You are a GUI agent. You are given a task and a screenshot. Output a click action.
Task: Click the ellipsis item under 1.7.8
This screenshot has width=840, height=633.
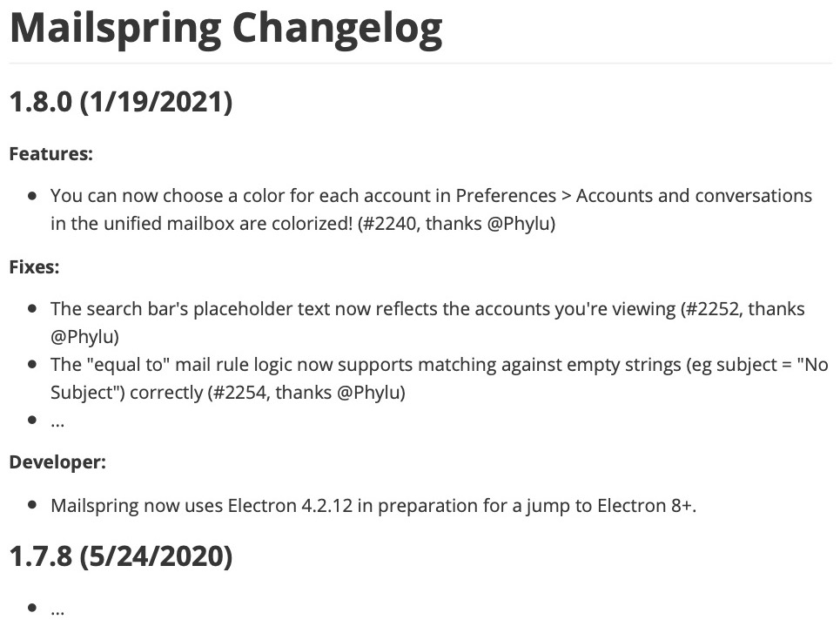tap(57, 609)
